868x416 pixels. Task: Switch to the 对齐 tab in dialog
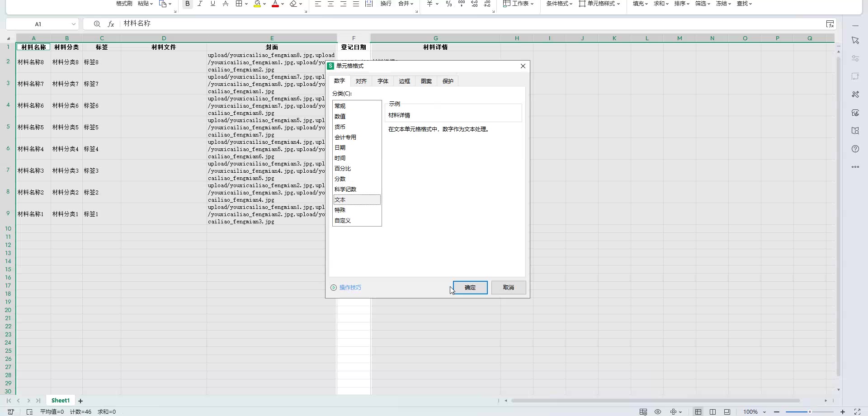361,81
